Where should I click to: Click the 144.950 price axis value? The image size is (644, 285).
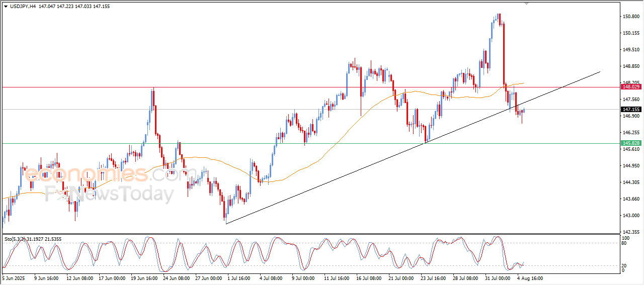coord(631,166)
